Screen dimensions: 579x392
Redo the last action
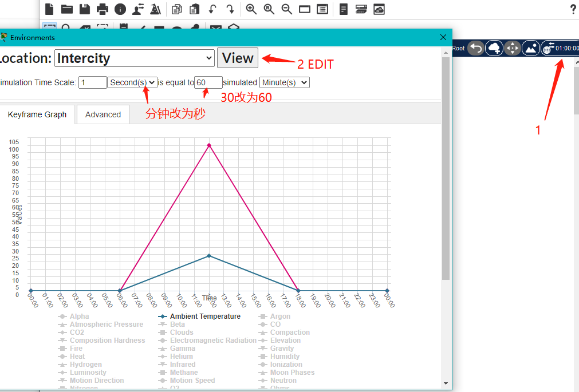tap(230, 9)
